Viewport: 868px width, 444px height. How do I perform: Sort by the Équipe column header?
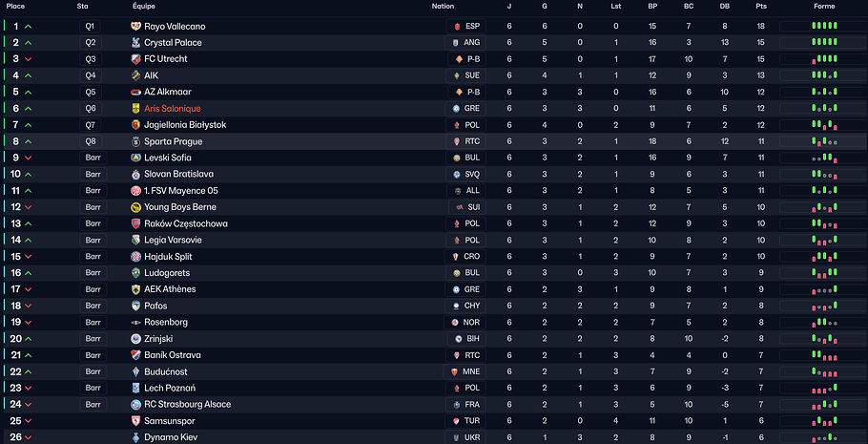(x=144, y=6)
